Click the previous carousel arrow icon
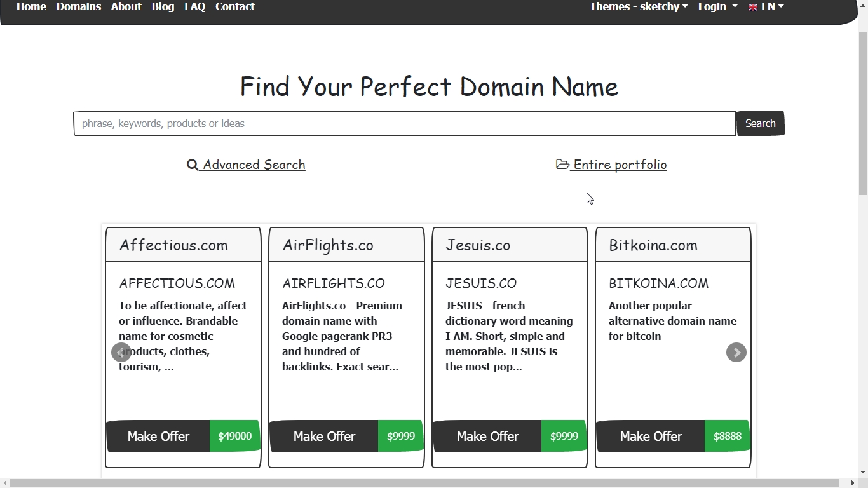This screenshot has height=488, width=868. point(121,352)
